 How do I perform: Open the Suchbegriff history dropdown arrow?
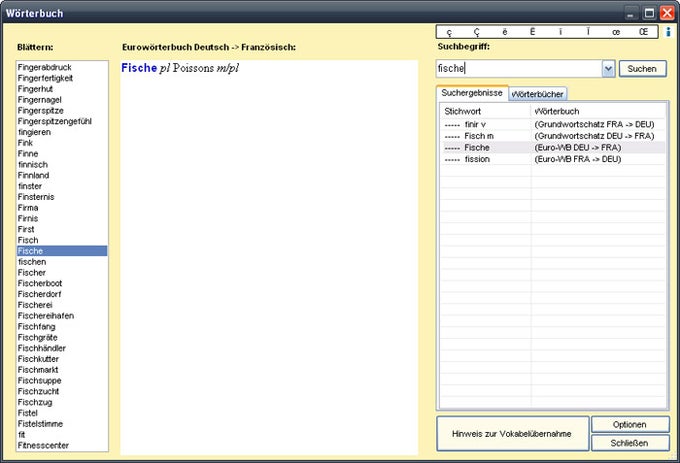(x=608, y=69)
